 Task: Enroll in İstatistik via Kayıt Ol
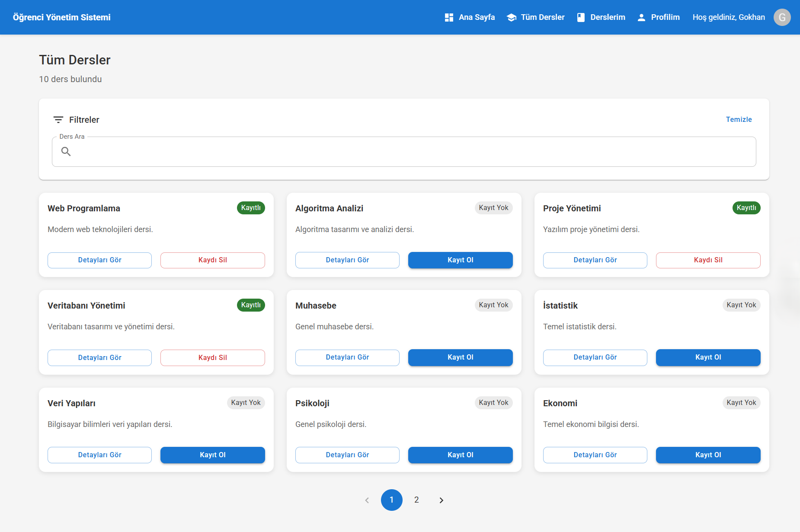(708, 357)
